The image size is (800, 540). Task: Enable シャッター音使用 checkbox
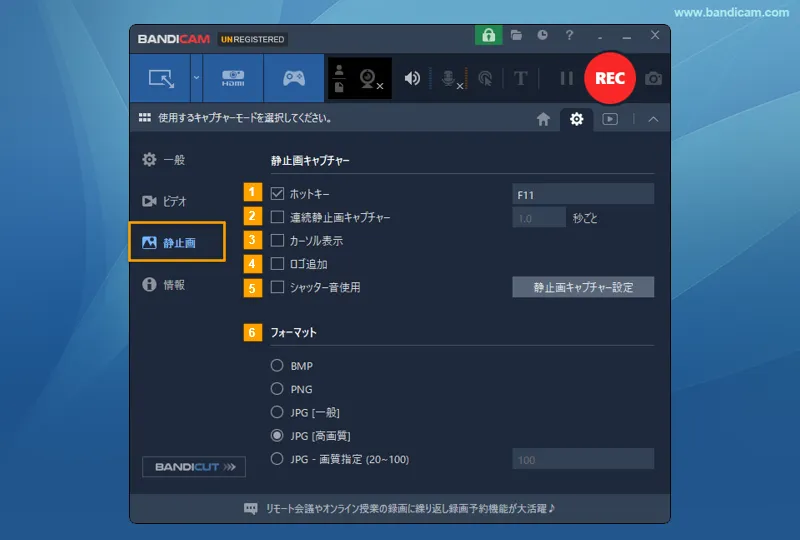tap(277, 287)
